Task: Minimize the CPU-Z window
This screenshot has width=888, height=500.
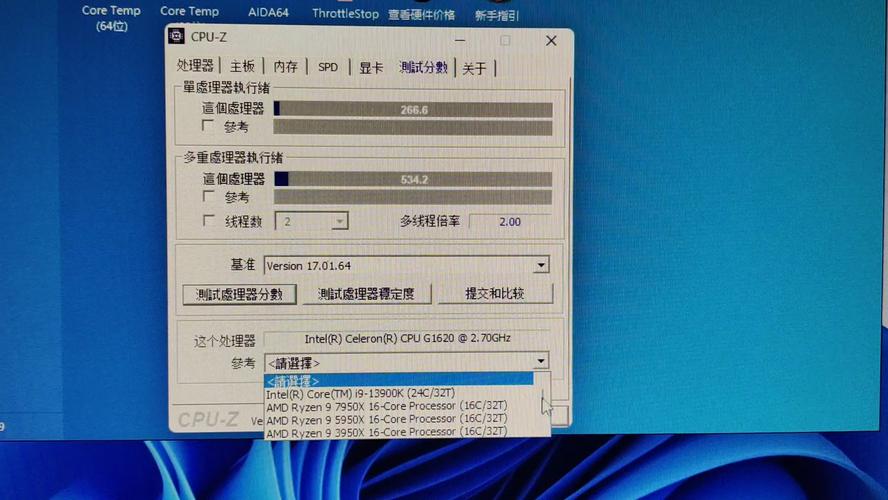Action: [x=460, y=41]
